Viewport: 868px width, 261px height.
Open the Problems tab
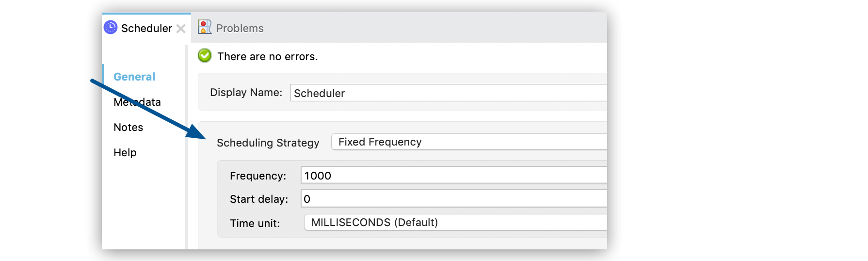[240, 28]
